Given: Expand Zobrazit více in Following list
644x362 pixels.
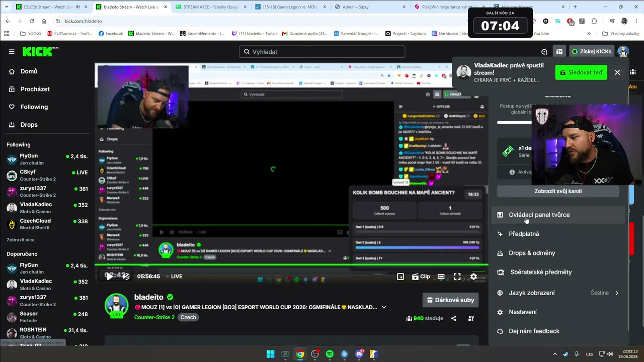Looking at the screenshot, I should pyautogui.click(x=21, y=240).
